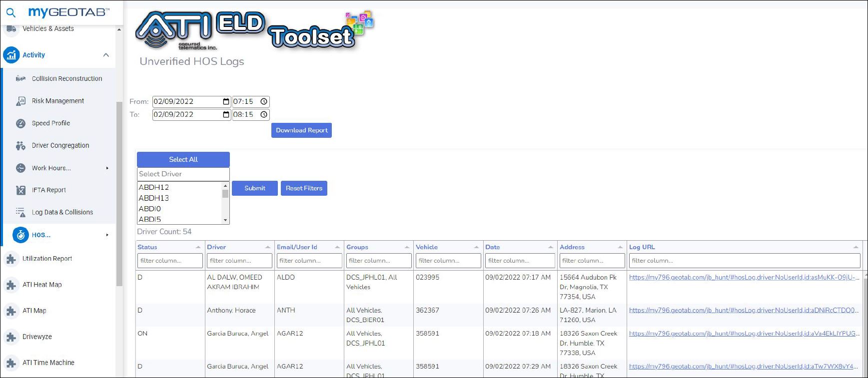Open IFTA Report menu item
This screenshot has width=868, height=378.
tap(49, 190)
